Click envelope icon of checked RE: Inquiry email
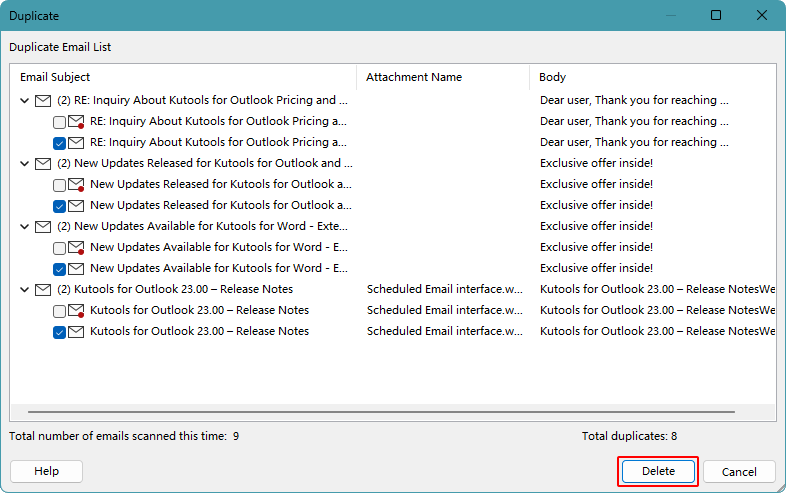Image resolution: width=786 pixels, height=493 pixels. 76,143
